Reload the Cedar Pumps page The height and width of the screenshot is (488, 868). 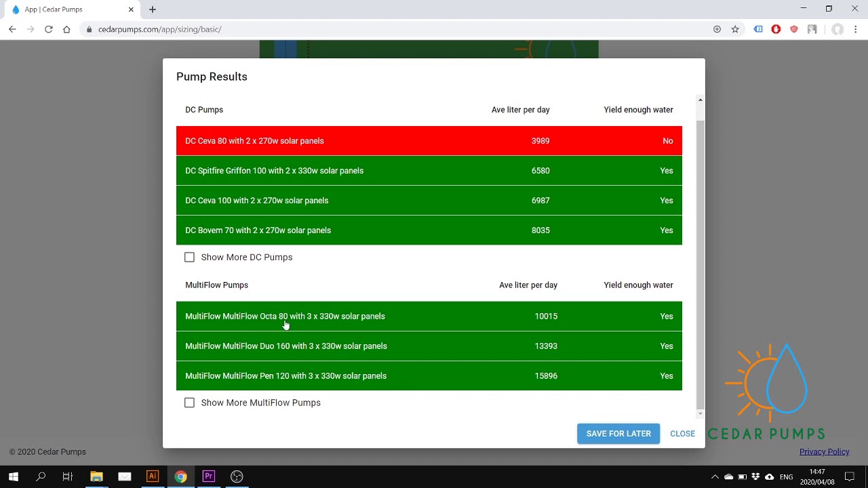pyautogui.click(x=49, y=29)
